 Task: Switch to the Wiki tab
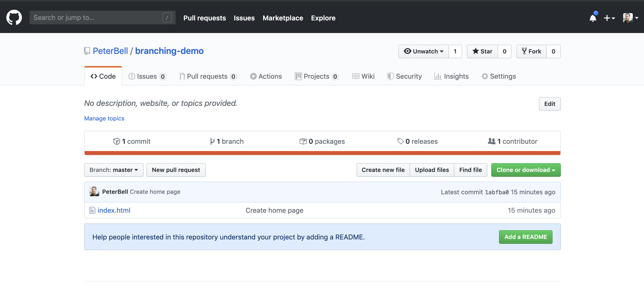point(363,76)
